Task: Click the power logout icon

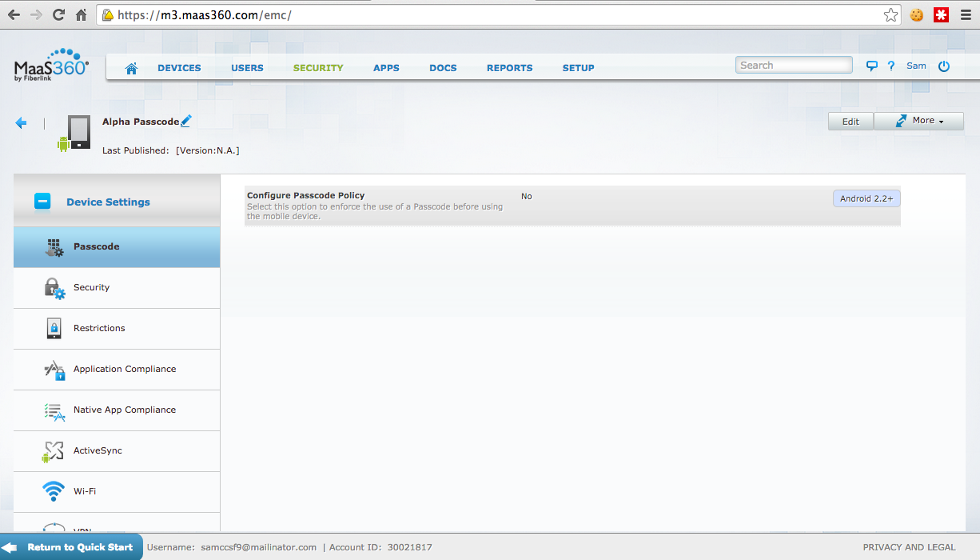Action: click(x=944, y=66)
